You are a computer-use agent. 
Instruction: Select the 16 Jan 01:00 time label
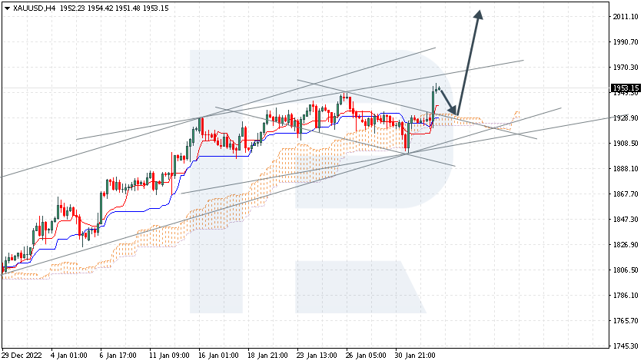click(x=220, y=356)
